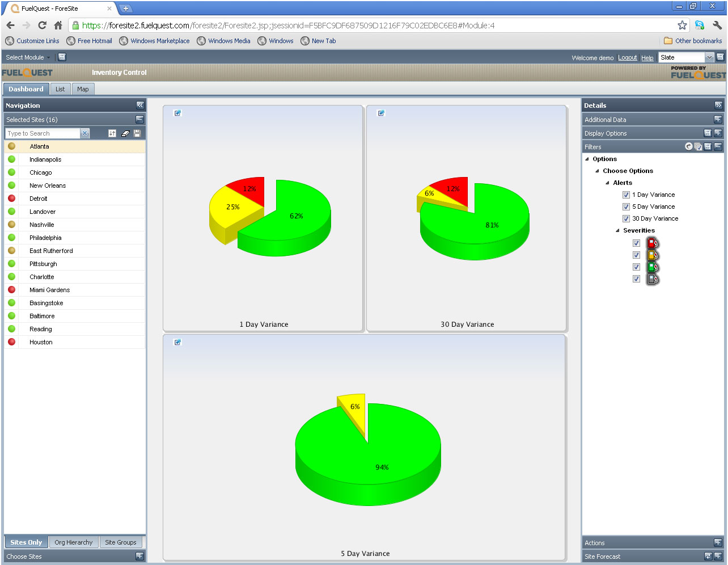Click the check-all icon in Filters header
Viewport: 728px width, 565px height.
698,146
